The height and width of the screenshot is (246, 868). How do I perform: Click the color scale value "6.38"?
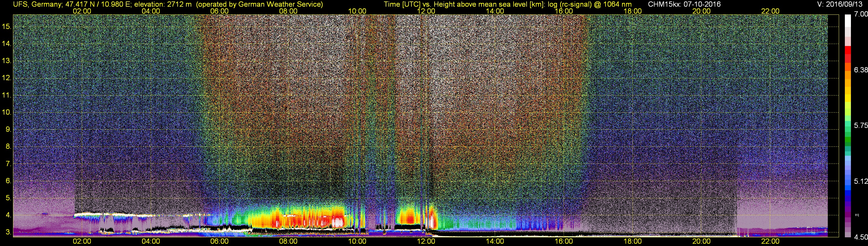point(860,70)
